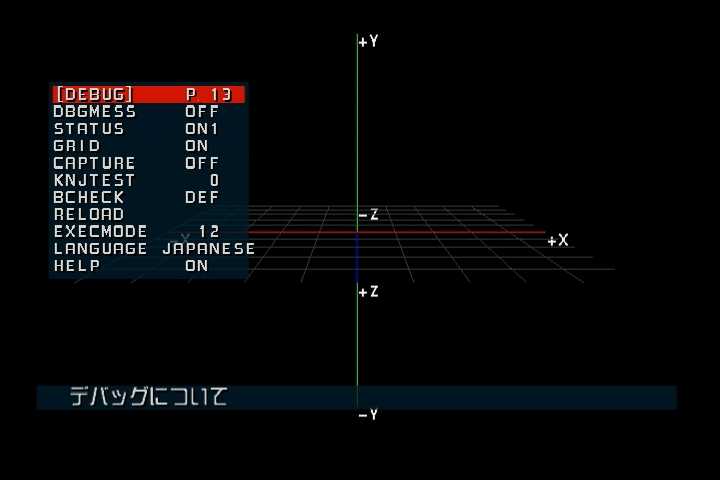Select the EXECMODE menu entry
The height and width of the screenshot is (480, 720).
[x=100, y=232]
